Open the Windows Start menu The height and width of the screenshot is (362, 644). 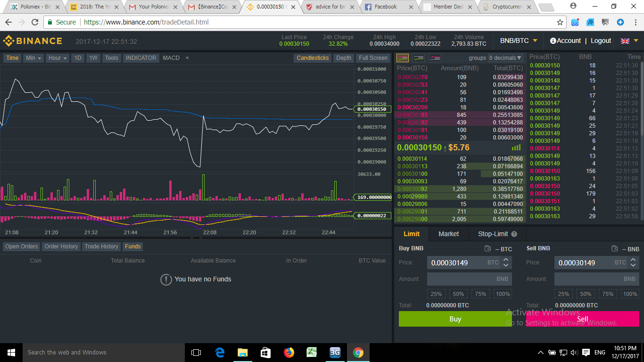click(11, 352)
